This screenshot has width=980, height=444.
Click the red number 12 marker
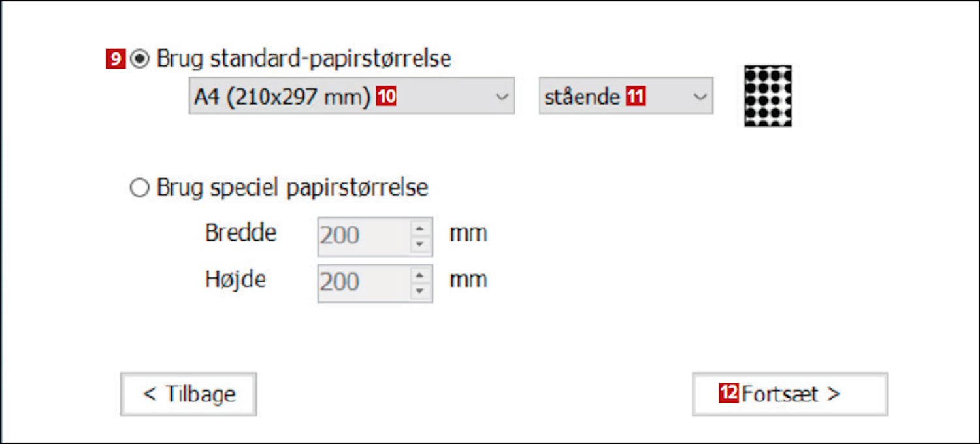coord(729,394)
